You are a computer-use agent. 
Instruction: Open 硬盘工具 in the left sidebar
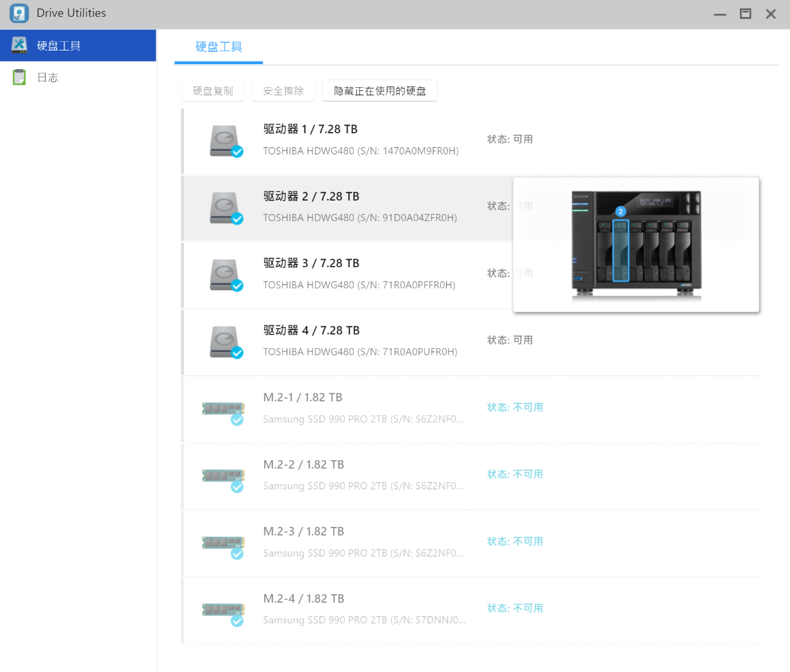(x=59, y=45)
